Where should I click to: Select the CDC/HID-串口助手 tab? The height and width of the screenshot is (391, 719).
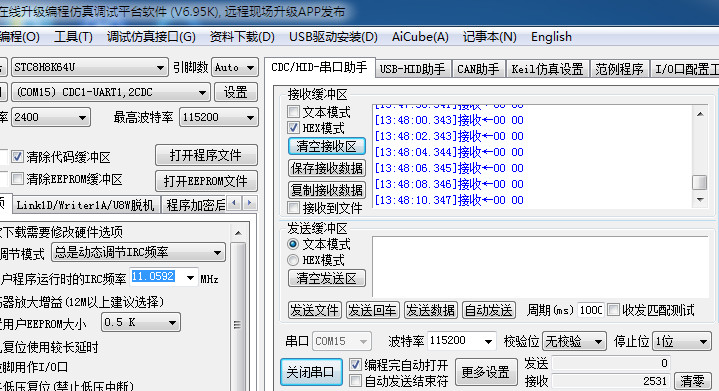(x=319, y=67)
